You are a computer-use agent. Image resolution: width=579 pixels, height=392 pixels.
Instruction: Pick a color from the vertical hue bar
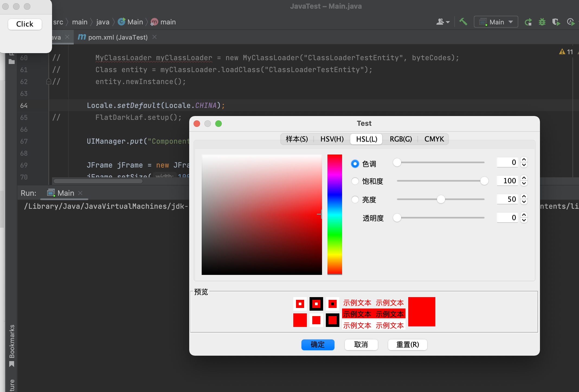[x=334, y=214]
